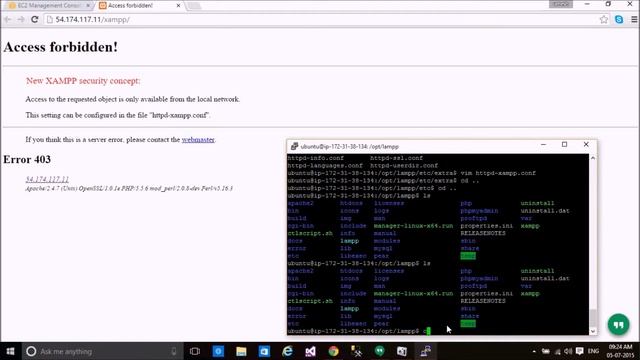Open a new tab button in Chrome
The image size is (640, 360).
pyautogui.click(x=194, y=5)
